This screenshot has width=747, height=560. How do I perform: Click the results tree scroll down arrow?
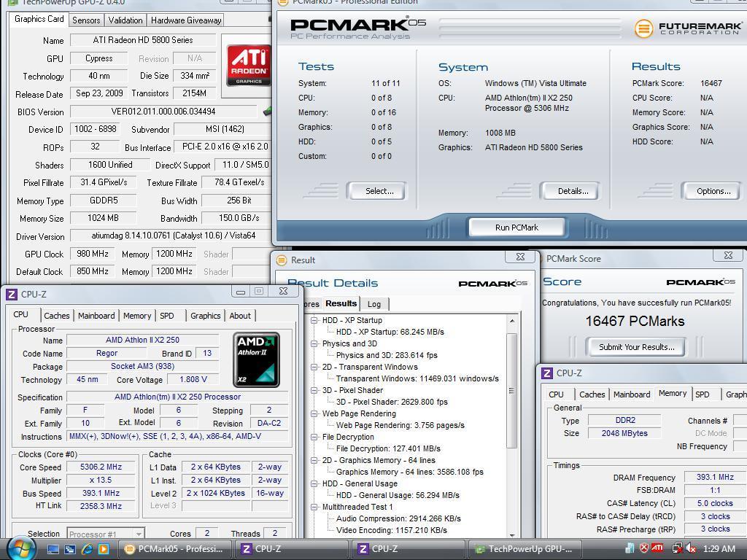pyautogui.click(x=511, y=534)
